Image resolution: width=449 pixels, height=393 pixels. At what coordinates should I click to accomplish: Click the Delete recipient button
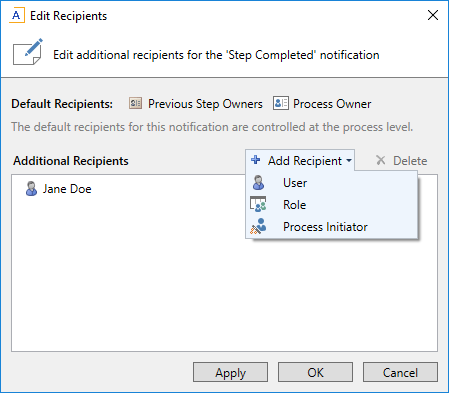click(x=402, y=161)
